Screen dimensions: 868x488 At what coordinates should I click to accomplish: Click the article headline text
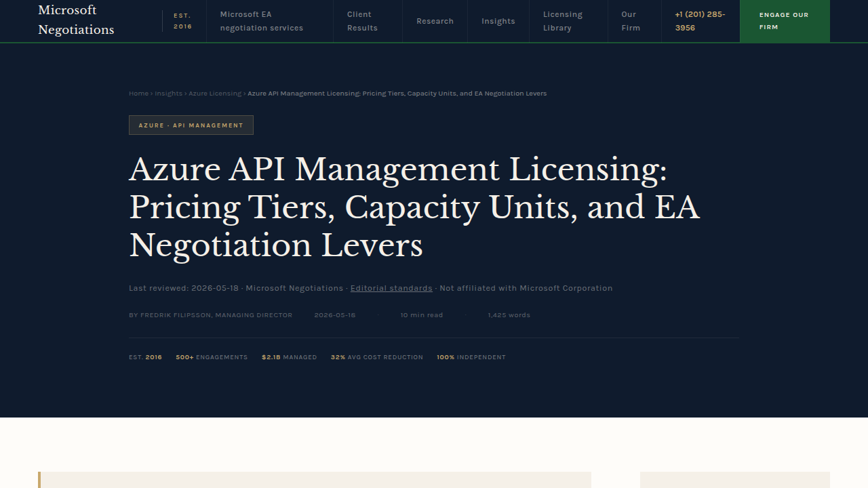pos(414,207)
